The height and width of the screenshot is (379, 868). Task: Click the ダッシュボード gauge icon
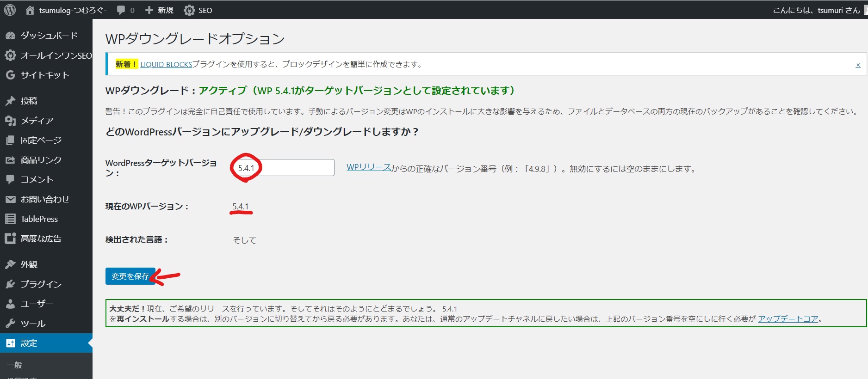[x=10, y=36]
